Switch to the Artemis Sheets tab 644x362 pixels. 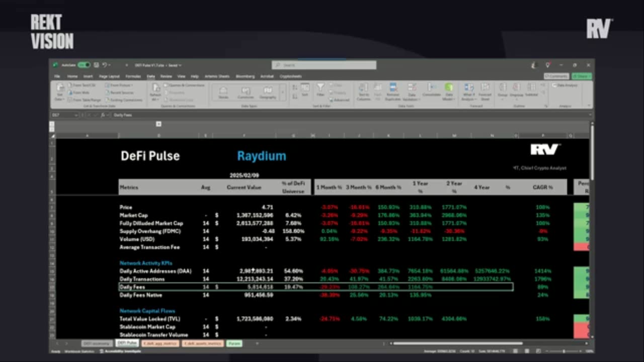pos(217,76)
